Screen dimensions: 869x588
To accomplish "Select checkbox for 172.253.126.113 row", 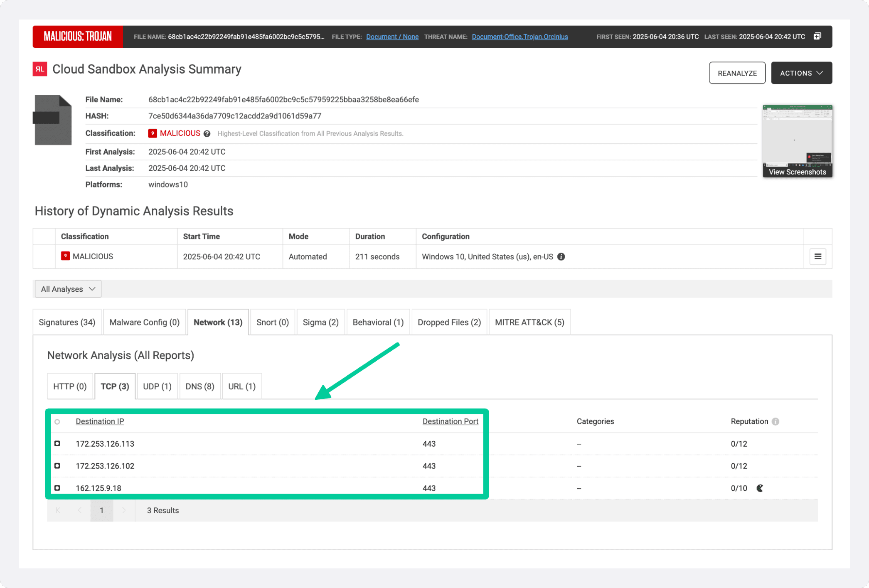I will tap(57, 443).
